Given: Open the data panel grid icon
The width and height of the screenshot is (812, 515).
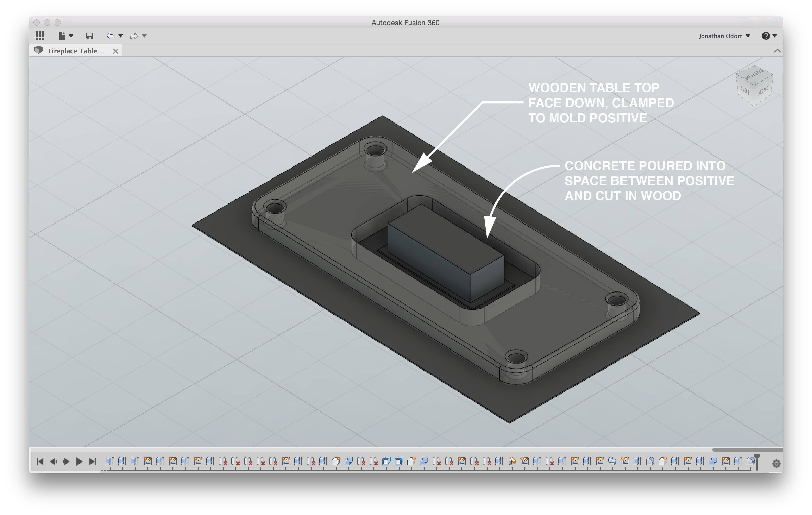Looking at the screenshot, I should (40, 36).
